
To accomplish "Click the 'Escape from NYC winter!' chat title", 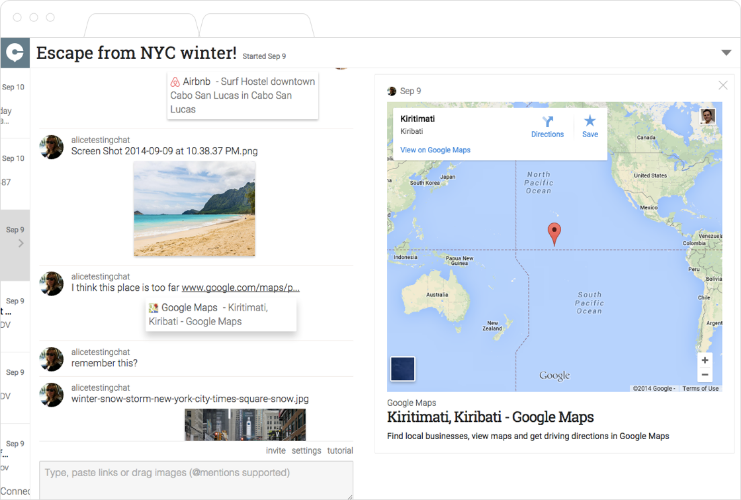I will coord(136,52).
